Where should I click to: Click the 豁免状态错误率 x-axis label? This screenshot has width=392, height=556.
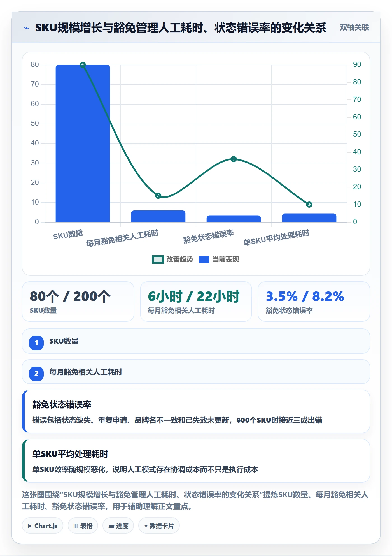[208, 237]
